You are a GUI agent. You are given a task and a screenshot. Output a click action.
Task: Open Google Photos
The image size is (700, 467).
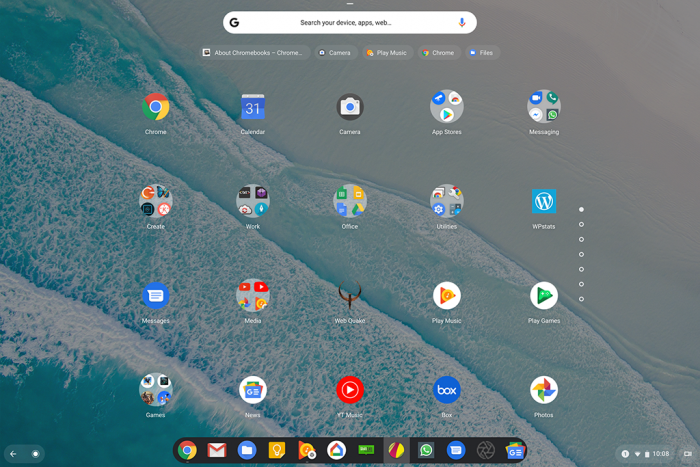[544, 390]
